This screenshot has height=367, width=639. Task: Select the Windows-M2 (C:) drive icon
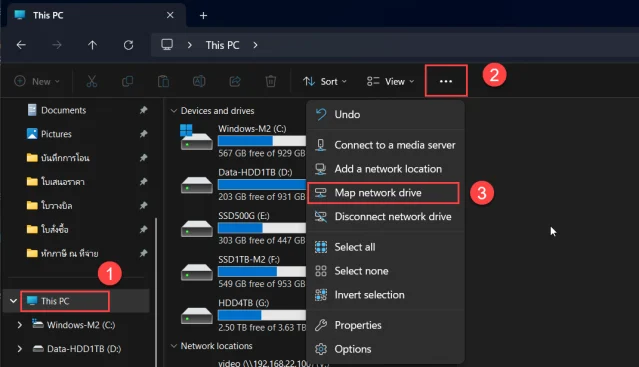[x=196, y=138]
